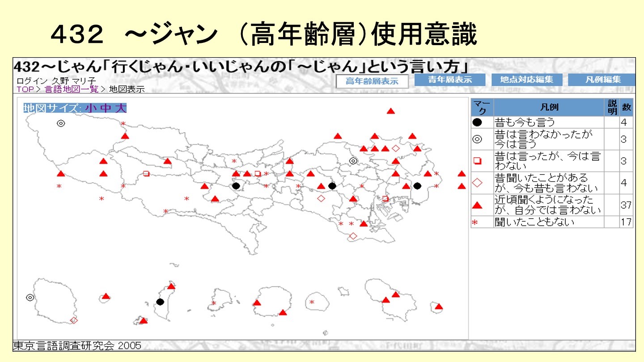This screenshot has width=644, height=362.
Task: Open 言語地図一覧 breadcrumb link
Action: (x=71, y=89)
